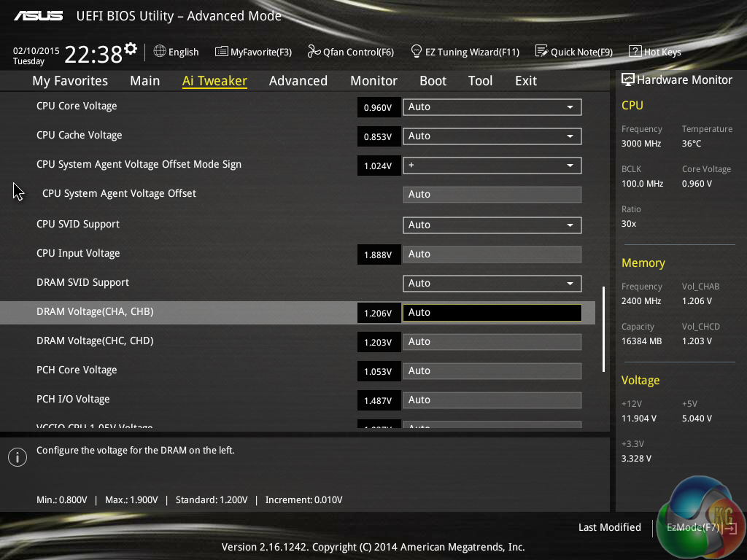Screen dimensions: 747x560
Task: Launch EZ Tuning Wizard lightbulb icon
Action: click(417, 52)
